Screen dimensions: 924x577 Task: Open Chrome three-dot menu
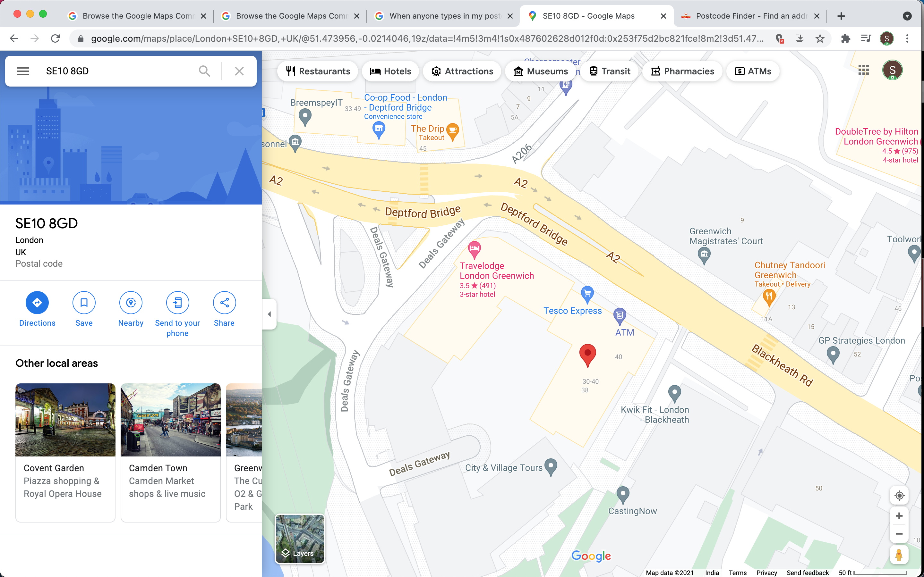pyautogui.click(x=907, y=38)
